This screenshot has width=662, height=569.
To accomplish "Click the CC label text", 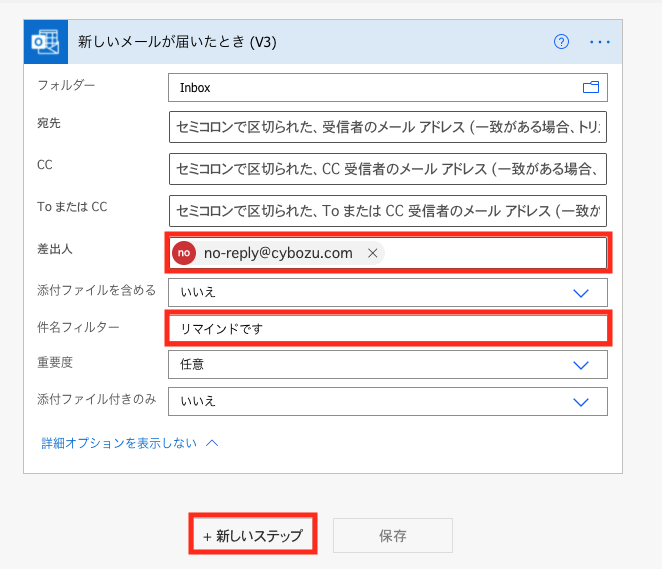I will pyautogui.click(x=45, y=165).
